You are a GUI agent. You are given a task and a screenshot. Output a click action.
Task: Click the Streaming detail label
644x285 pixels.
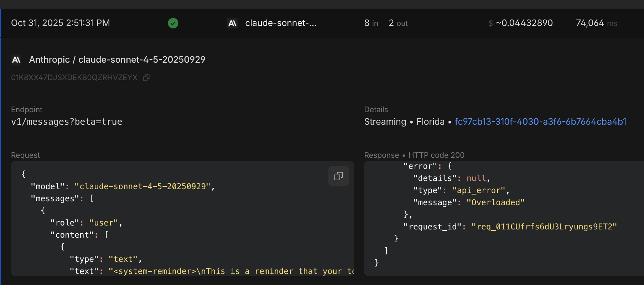tap(385, 122)
